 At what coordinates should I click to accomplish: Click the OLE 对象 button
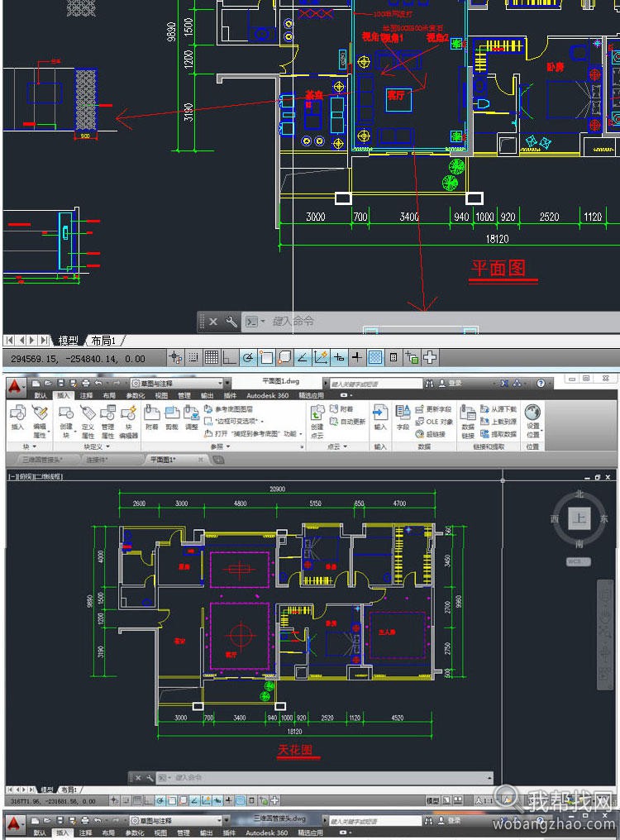pyautogui.click(x=435, y=422)
